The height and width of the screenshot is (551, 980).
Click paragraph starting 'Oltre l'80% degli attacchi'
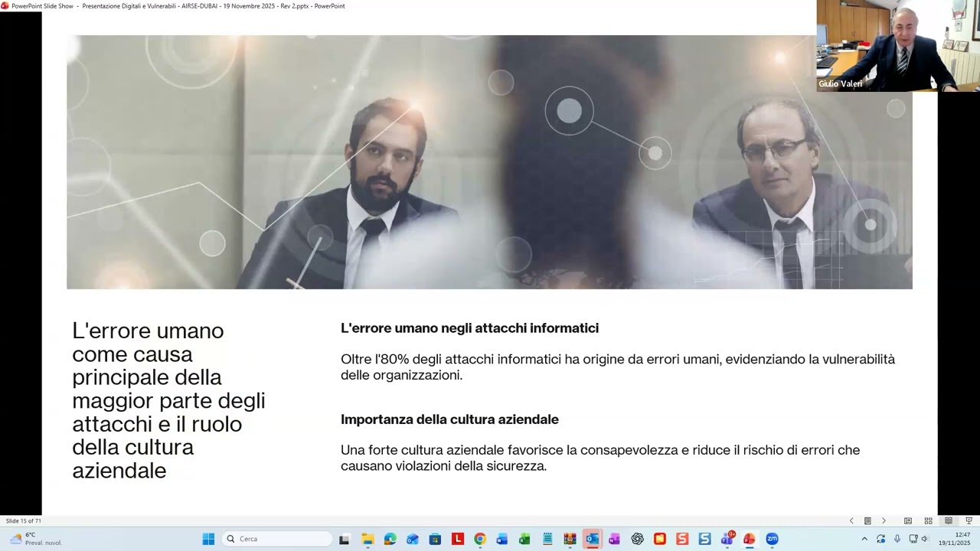tap(618, 367)
